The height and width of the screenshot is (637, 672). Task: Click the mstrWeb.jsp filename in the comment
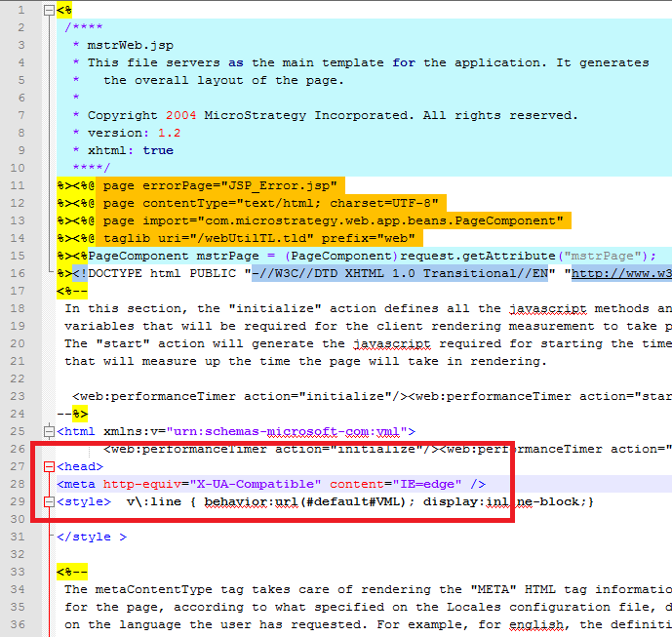[x=130, y=45]
